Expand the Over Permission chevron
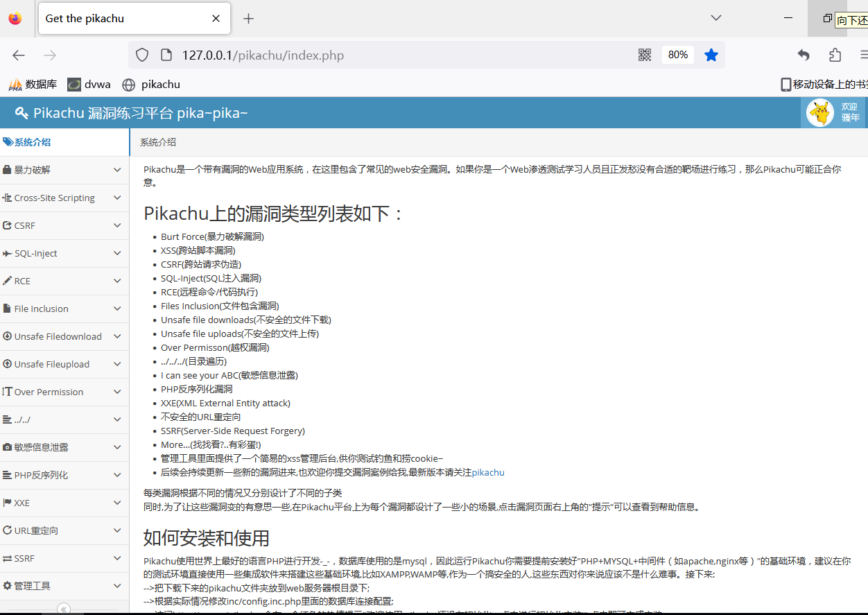868x615 pixels. click(117, 392)
